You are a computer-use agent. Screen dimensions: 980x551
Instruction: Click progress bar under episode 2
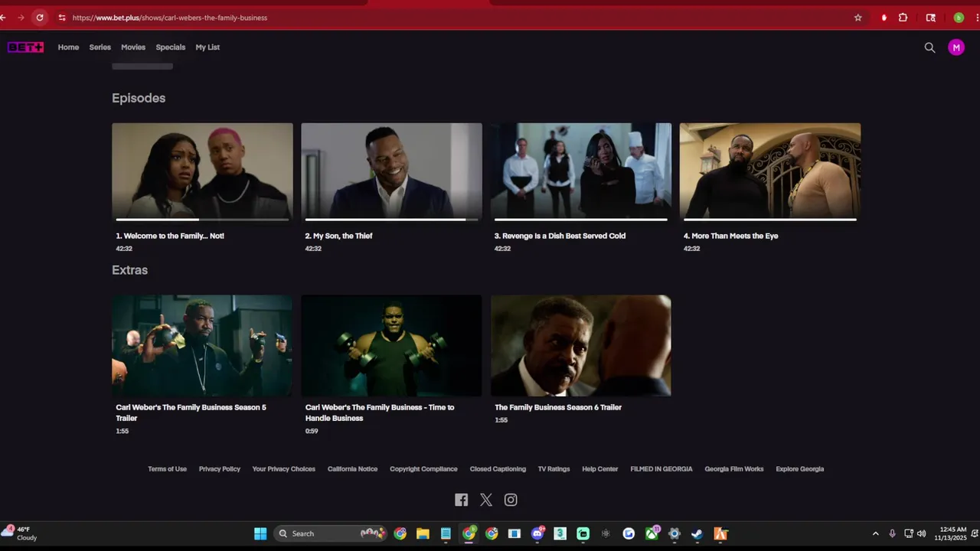391,220
